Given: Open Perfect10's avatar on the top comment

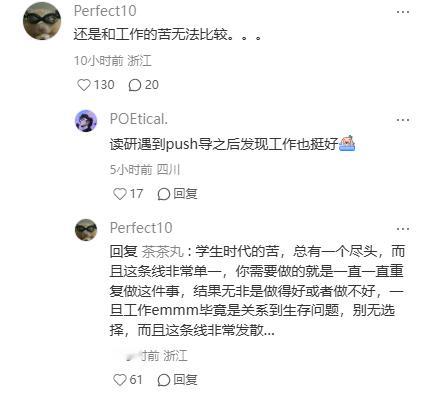Looking at the screenshot, I should pyautogui.click(x=42, y=20).
